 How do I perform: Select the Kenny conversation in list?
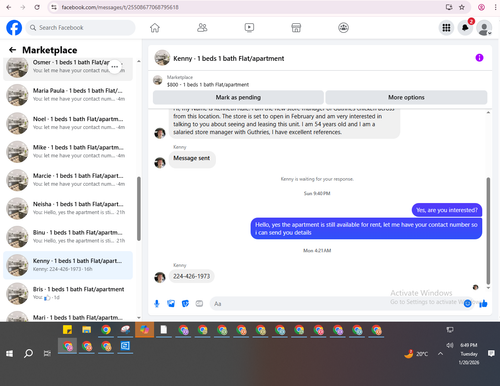68,265
